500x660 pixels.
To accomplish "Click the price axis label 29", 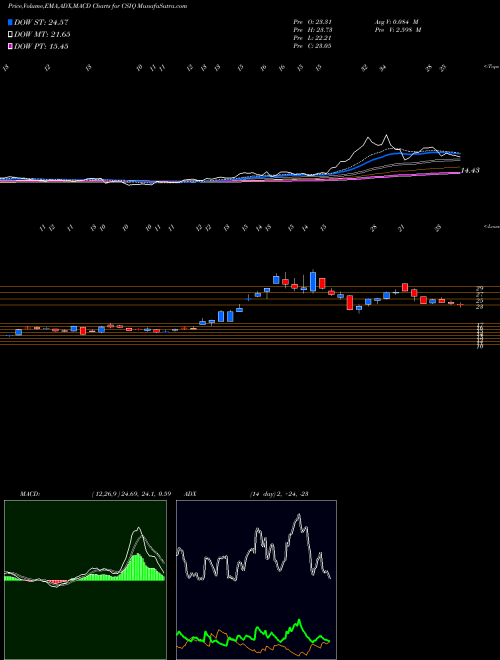I will (x=479, y=289).
